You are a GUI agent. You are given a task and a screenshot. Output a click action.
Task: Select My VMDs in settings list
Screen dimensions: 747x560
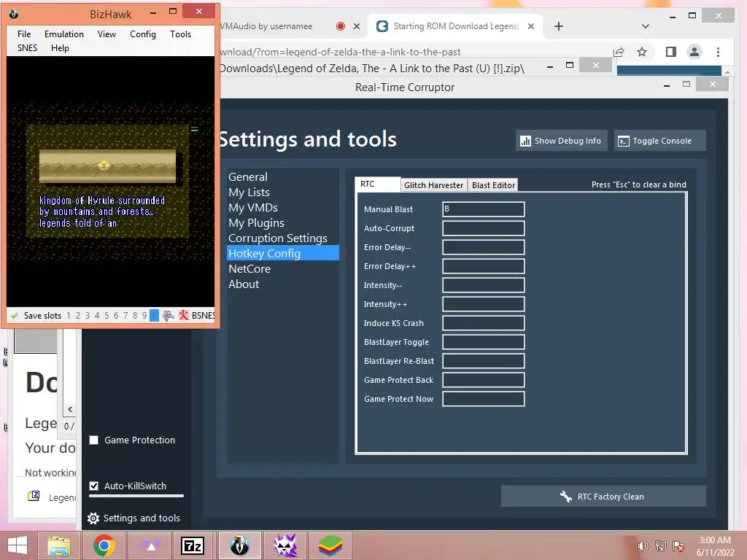click(x=283, y=207)
